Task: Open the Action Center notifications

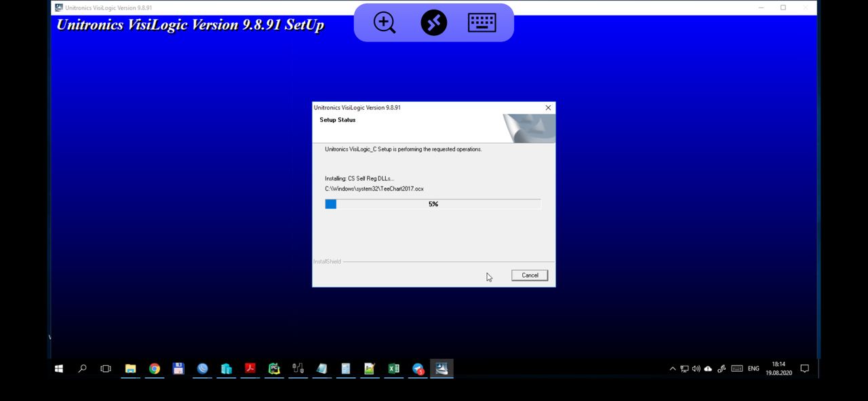Action: (805, 368)
